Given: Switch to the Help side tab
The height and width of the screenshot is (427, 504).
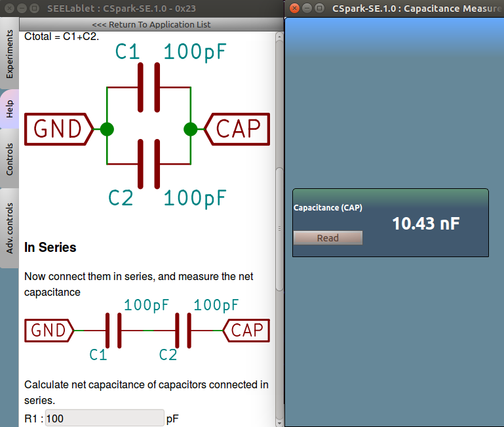Looking at the screenshot, I should pyautogui.click(x=9, y=109).
